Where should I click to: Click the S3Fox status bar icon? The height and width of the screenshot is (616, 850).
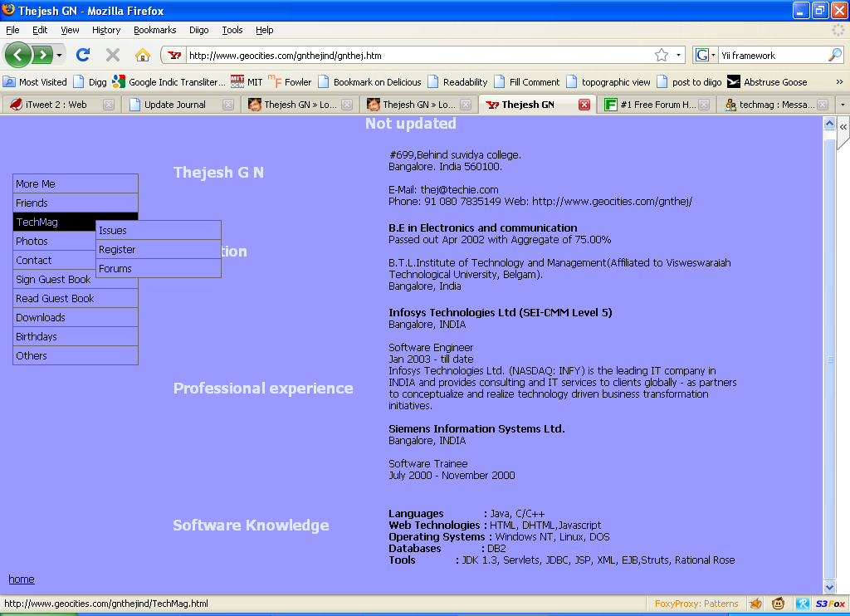[x=830, y=604]
